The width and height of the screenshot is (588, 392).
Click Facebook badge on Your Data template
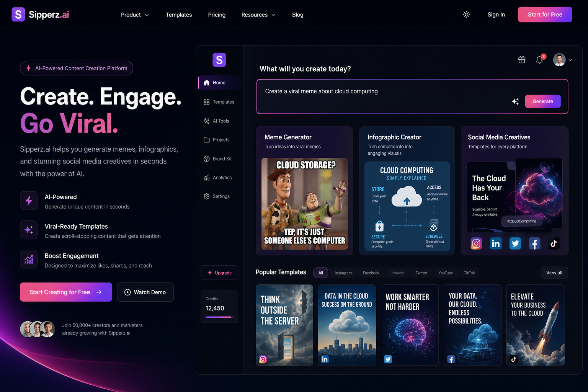point(451,359)
